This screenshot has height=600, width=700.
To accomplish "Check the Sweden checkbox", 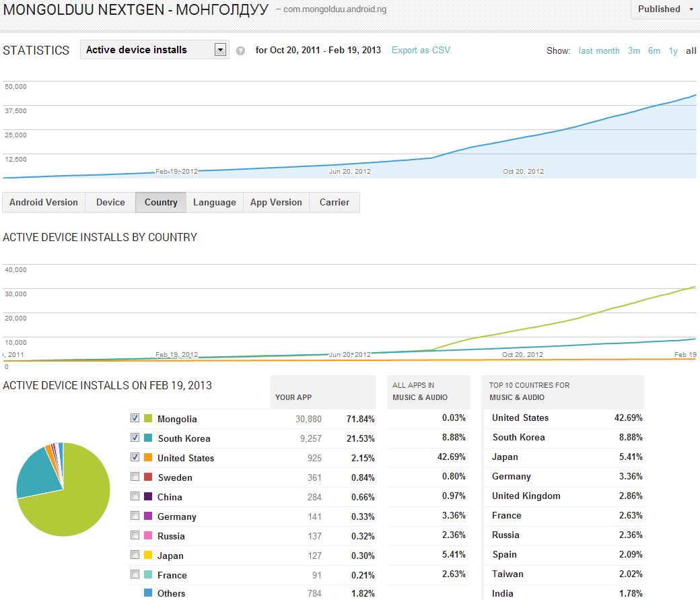I will click(x=135, y=476).
